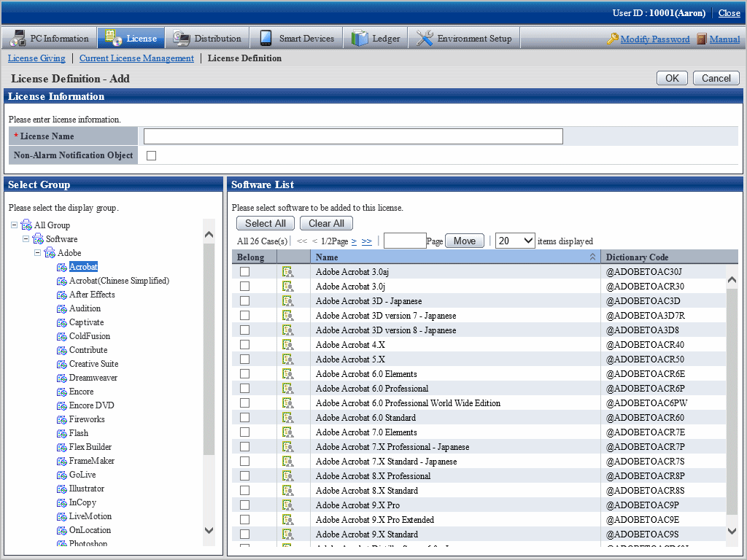The width and height of the screenshot is (747, 560).
Task: Check the box for Adobe Acrobat 6.0 Professional
Action: click(244, 389)
